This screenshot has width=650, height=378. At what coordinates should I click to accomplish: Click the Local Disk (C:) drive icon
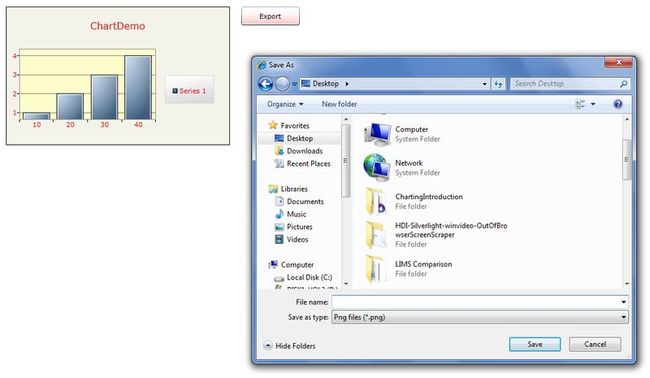tap(279, 278)
